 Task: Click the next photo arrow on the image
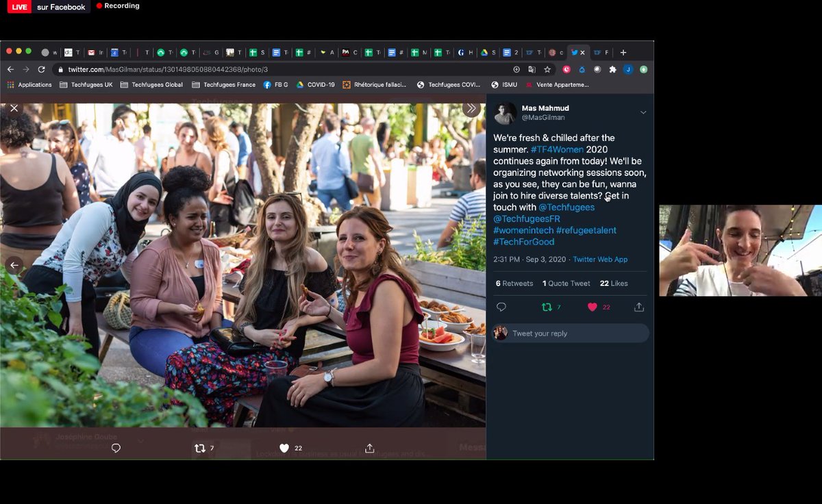coord(473,108)
